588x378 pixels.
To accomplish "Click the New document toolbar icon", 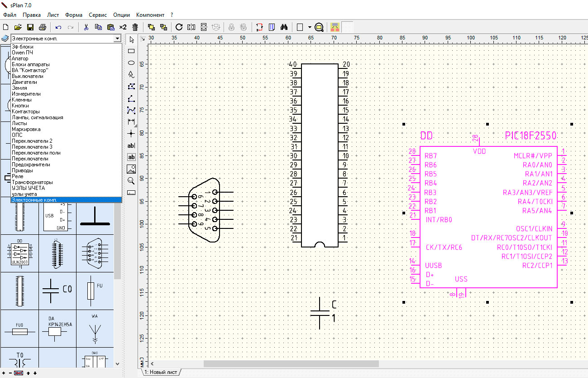I will click(6, 27).
